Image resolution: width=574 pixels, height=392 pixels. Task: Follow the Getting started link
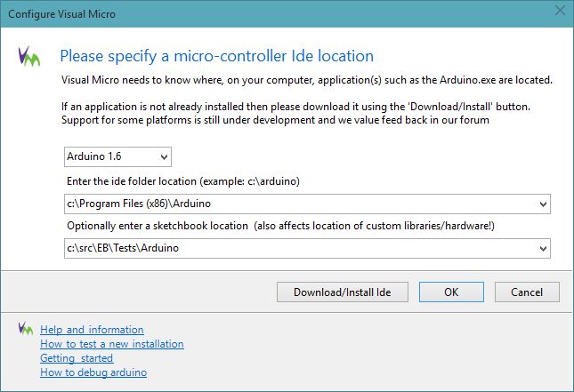[x=77, y=358]
